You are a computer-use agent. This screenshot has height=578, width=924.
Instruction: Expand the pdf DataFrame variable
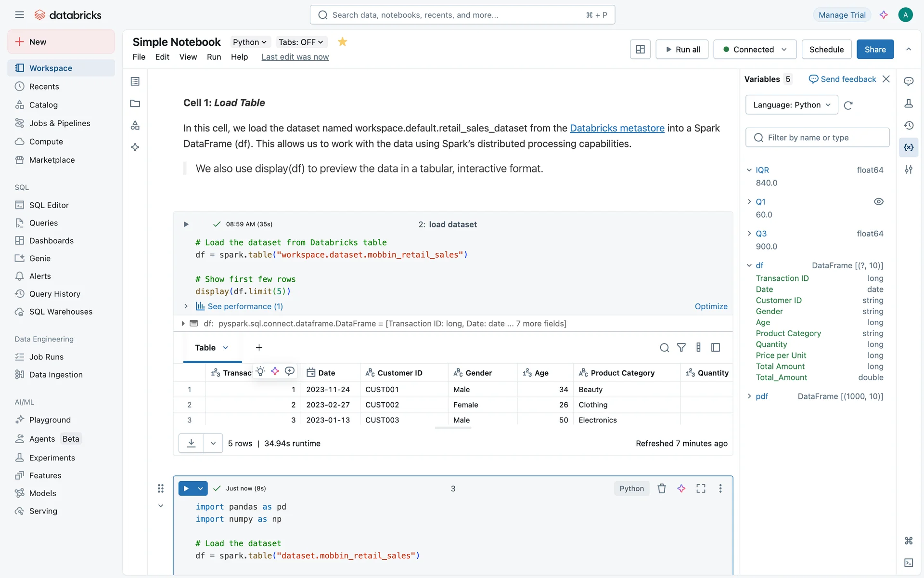coord(749,396)
